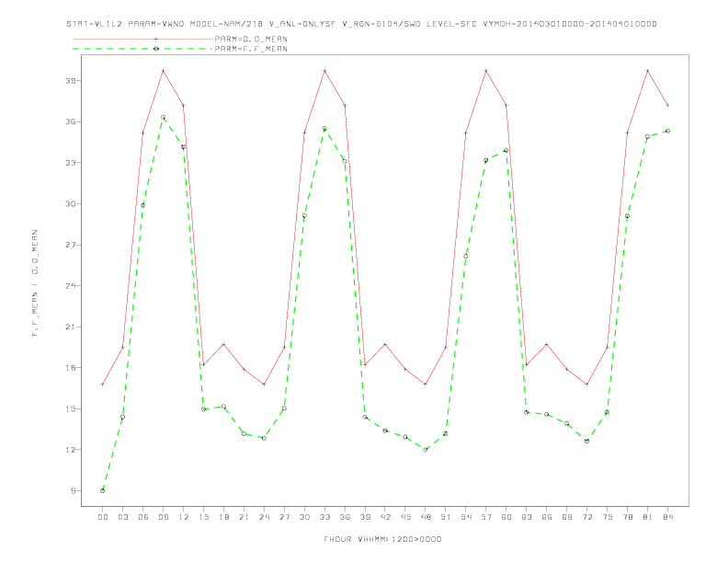Screen dimensions: 728x563
Task: Click y-axis tick label 27
Action: tap(71, 245)
